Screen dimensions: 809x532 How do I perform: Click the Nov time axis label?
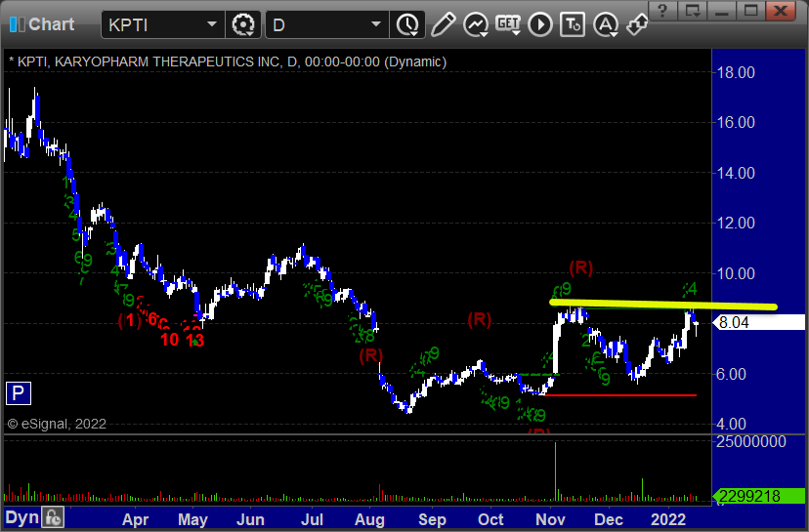pyautogui.click(x=550, y=519)
